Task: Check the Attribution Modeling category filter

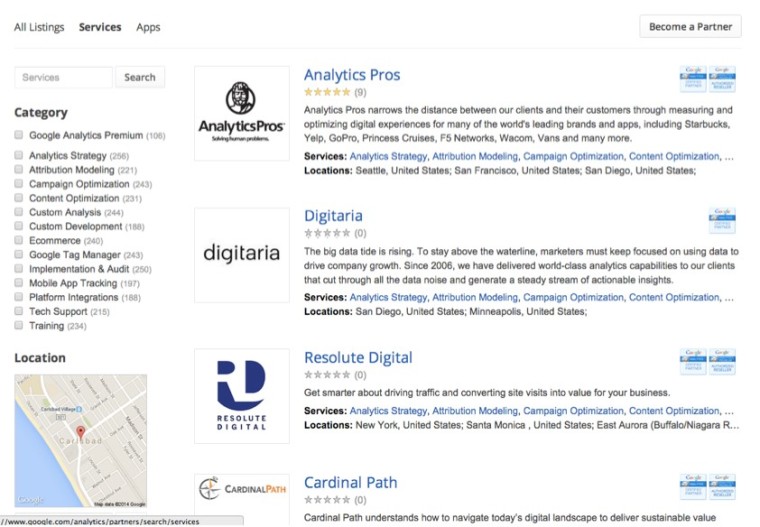Action: [x=18, y=169]
